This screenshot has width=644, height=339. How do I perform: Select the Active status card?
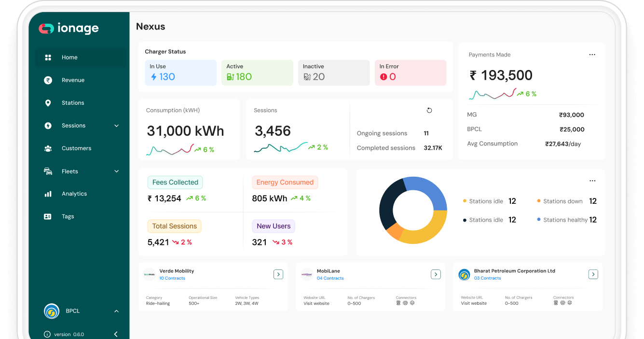click(257, 73)
